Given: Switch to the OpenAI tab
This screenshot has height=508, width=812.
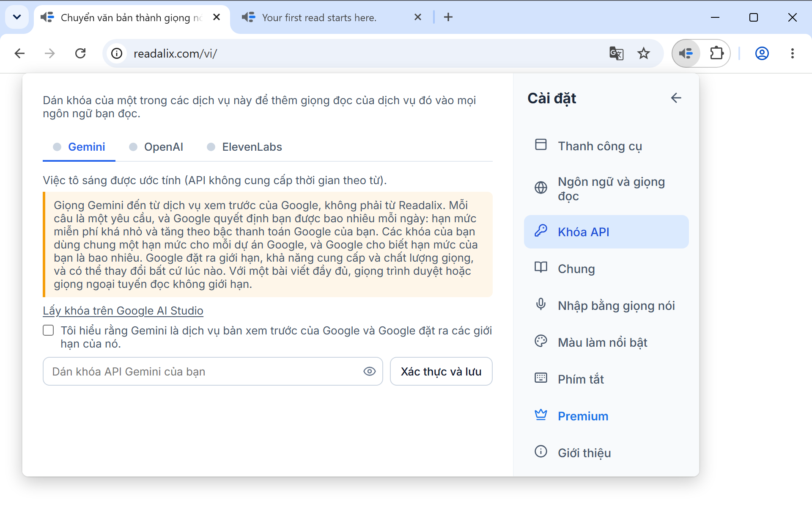Looking at the screenshot, I should point(156,147).
